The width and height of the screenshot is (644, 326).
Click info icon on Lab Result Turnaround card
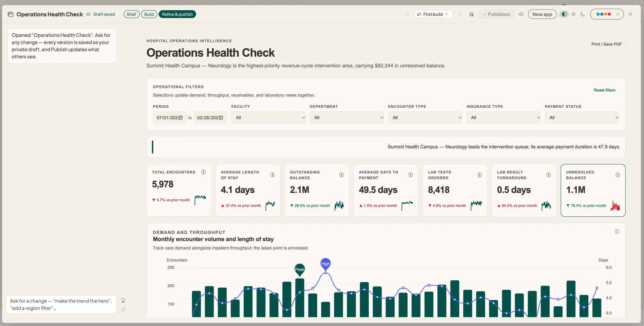pos(549,175)
